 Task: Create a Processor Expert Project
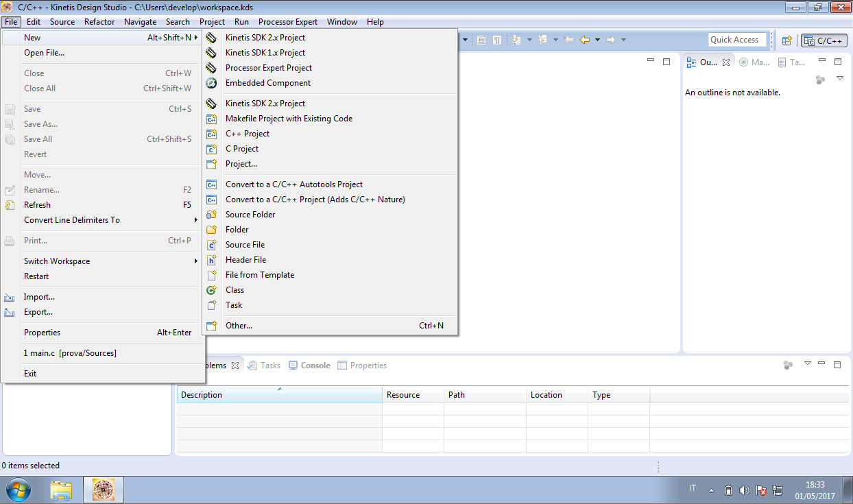[331, 68]
